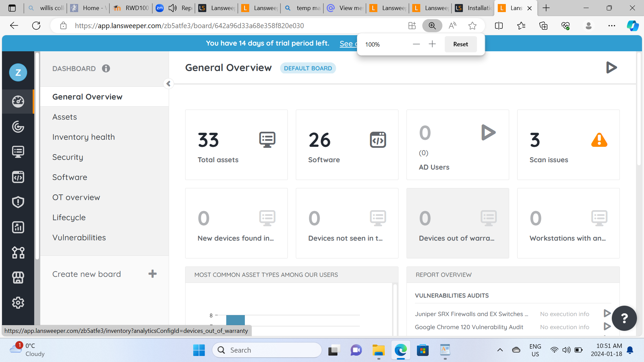This screenshot has height=362, width=644.
Task: Click the Total assets widget card
Action: click(236, 145)
